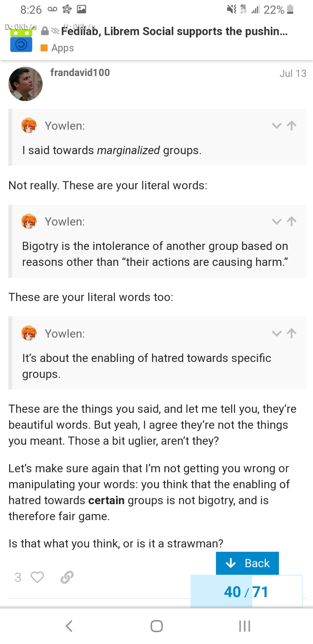Like the post with heart icon
This screenshot has height=644, width=313.
pos(37,577)
